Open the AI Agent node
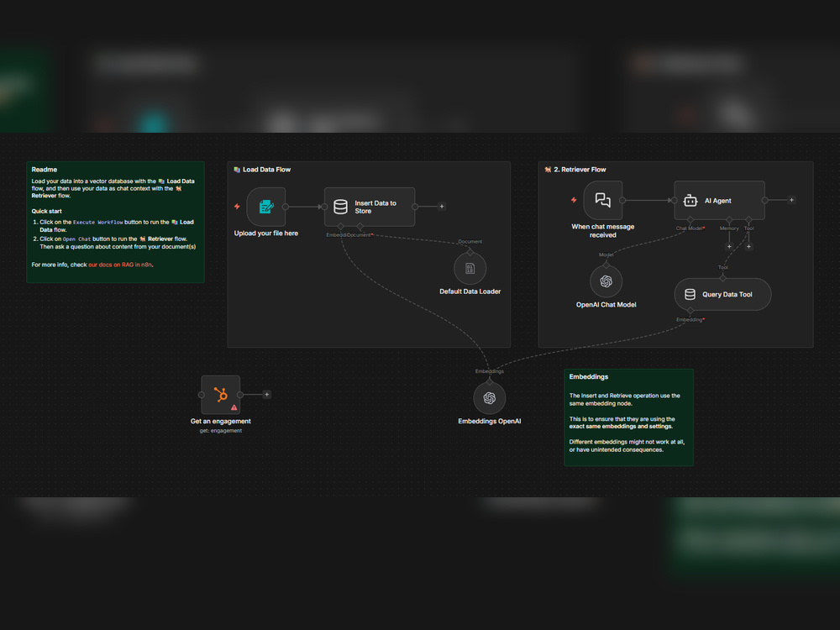Screen dimensions: 840x630 719,201
